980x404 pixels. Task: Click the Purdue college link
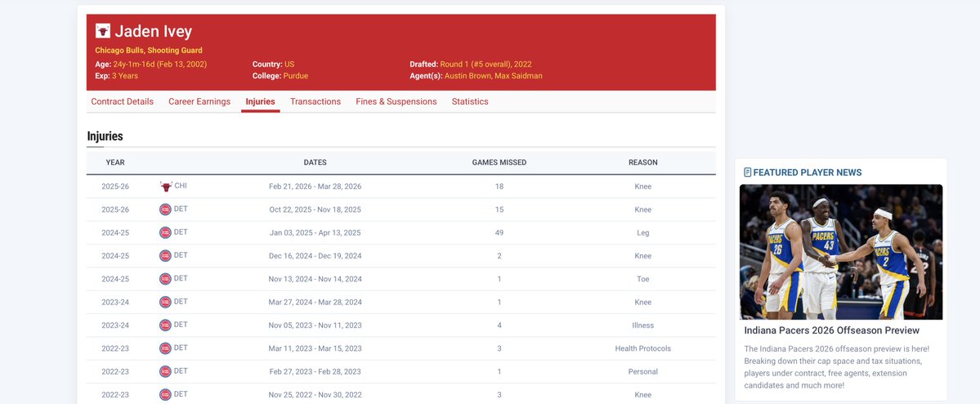(296, 76)
